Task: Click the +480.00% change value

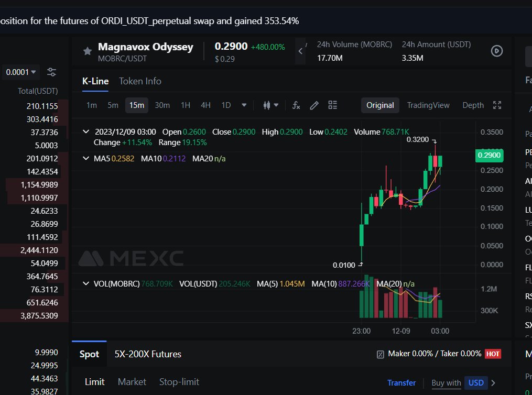Action: click(x=268, y=47)
